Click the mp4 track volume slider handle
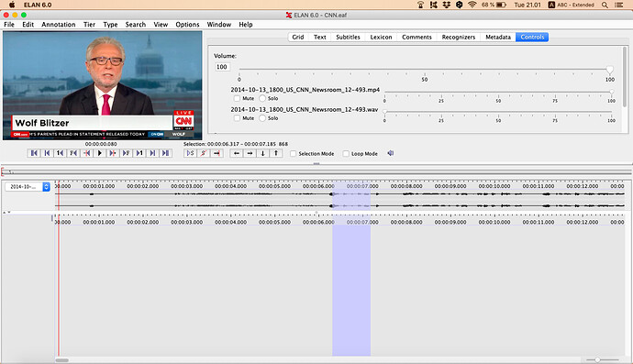This screenshot has height=364, width=633. [612, 92]
